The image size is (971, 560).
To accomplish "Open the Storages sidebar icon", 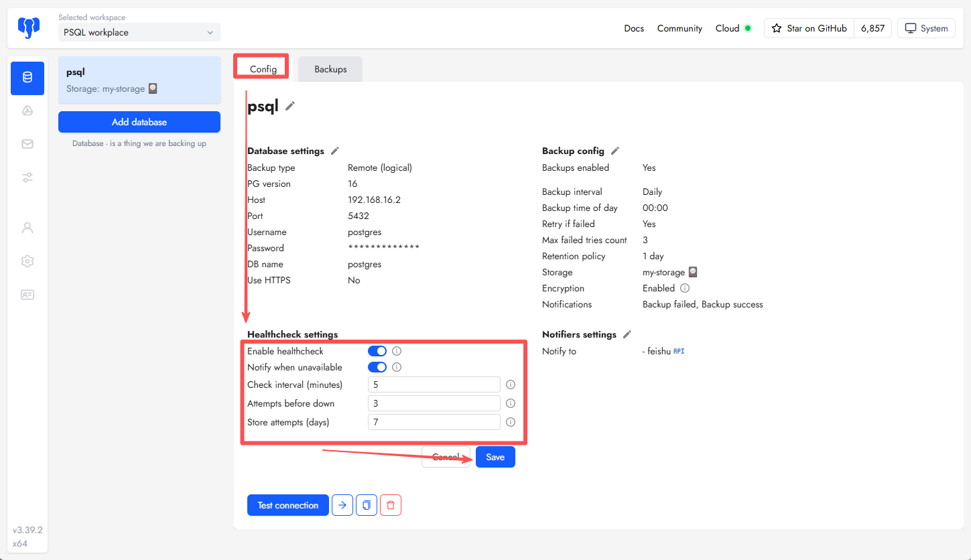I will pos(27,111).
